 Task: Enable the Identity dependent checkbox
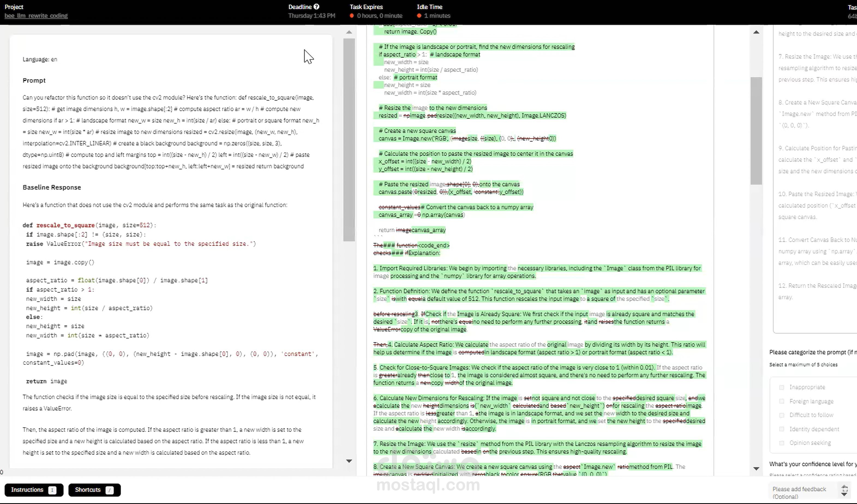click(781, 429)
